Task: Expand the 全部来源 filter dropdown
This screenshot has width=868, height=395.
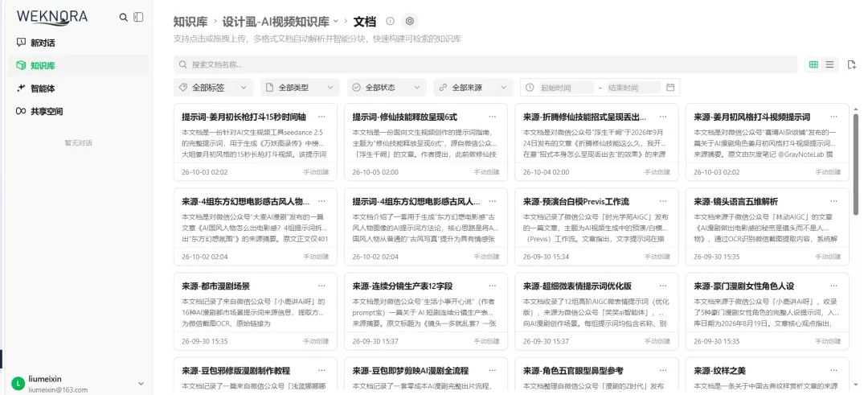Action: (473, 88)
